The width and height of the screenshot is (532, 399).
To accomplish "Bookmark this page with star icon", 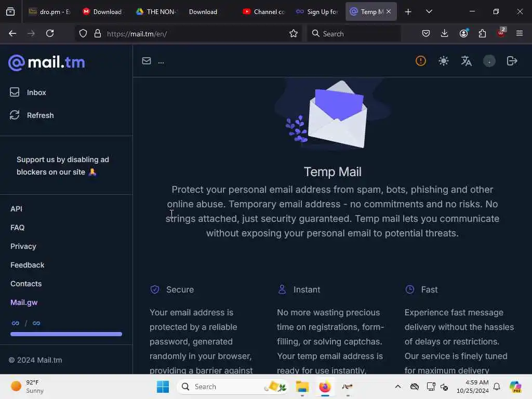I will (294, 34).
